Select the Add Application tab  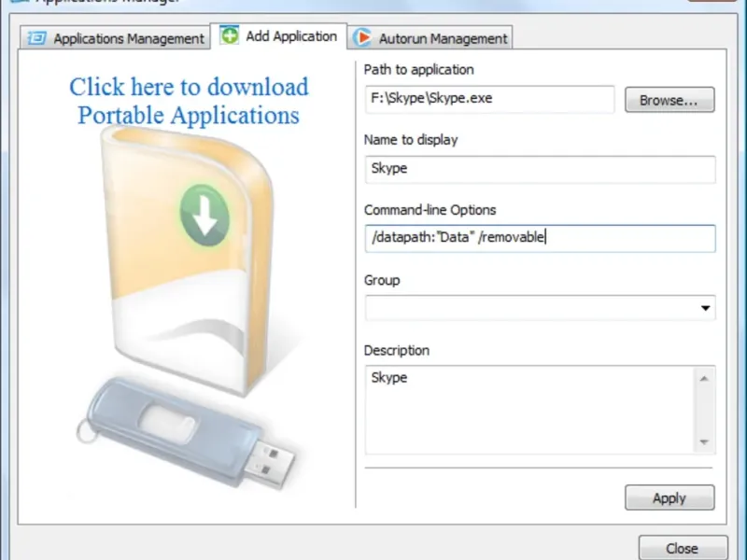pos(278,36)
